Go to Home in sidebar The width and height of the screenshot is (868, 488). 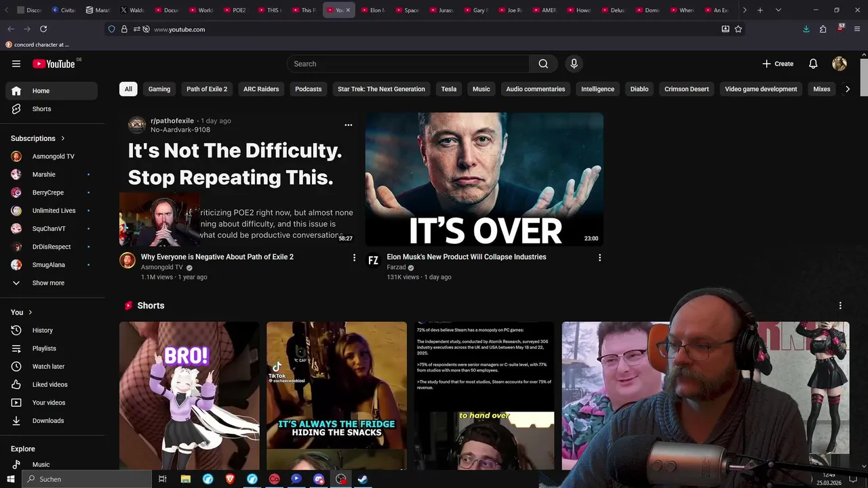point(52,91)
